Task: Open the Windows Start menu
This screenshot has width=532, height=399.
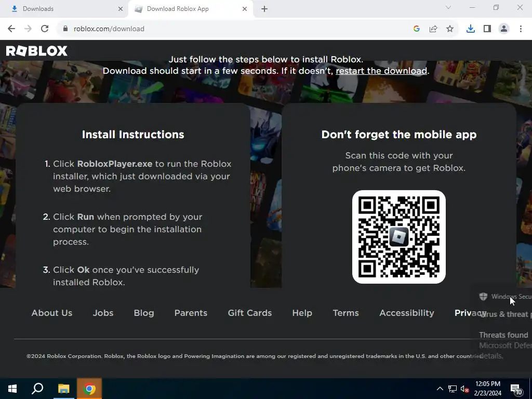Action: coord(12,389)
